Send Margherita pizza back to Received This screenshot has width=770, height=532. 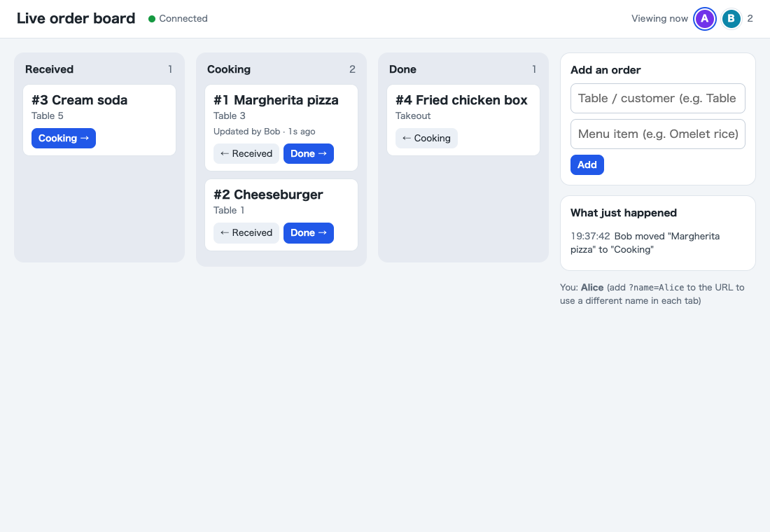click(246, 154)
